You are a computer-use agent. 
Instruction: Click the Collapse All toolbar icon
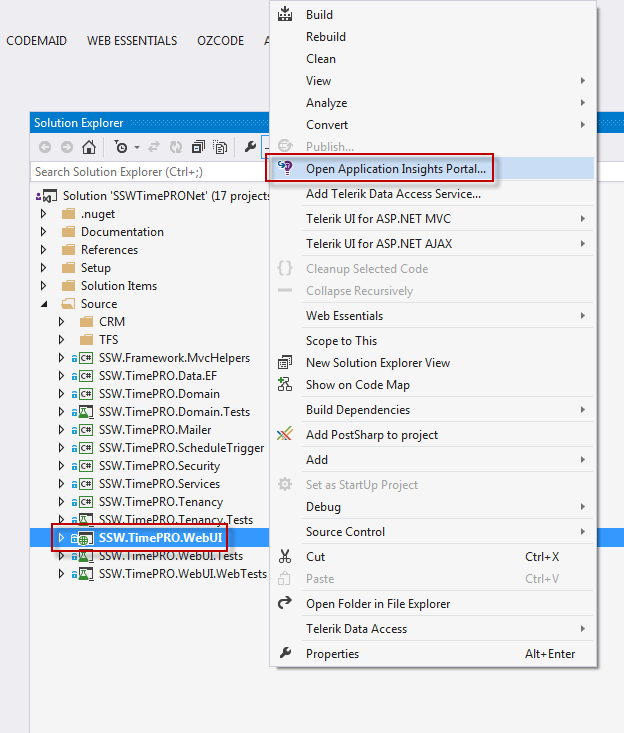(x=197, y=147)
